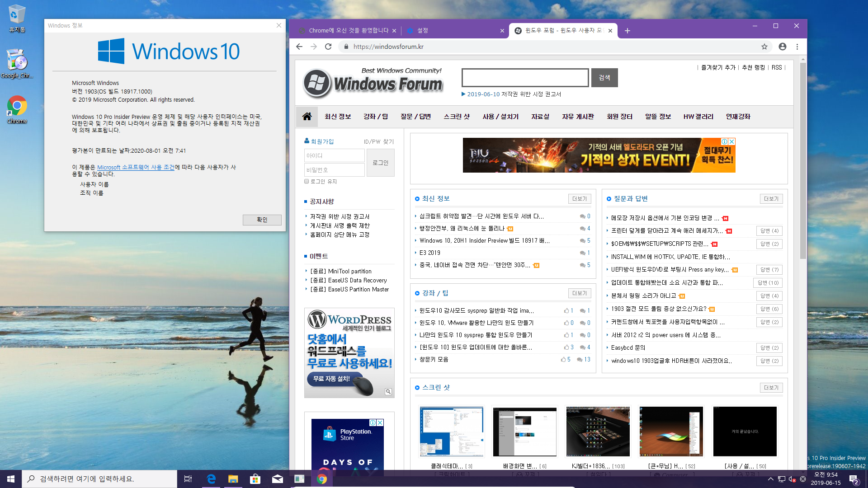Open the 강좌 / 팁 menu item
The width and height of the screenshot is (868, 488).
376,117
